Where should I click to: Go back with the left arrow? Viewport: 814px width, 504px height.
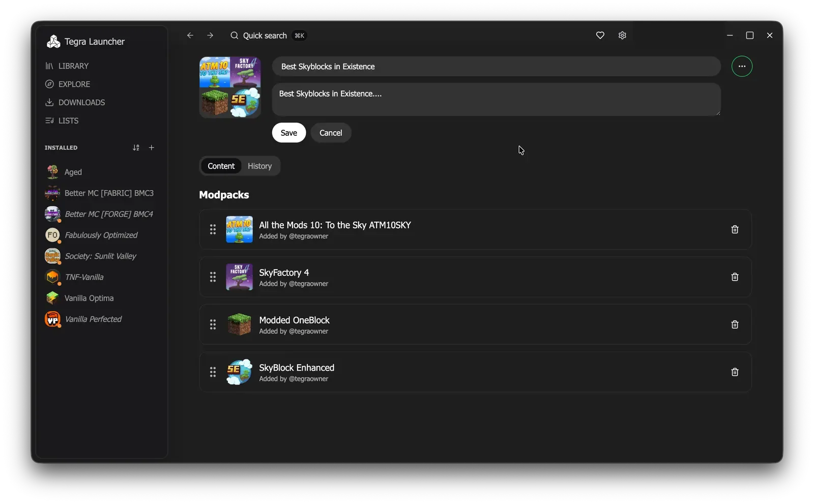[x=190, y=36]
